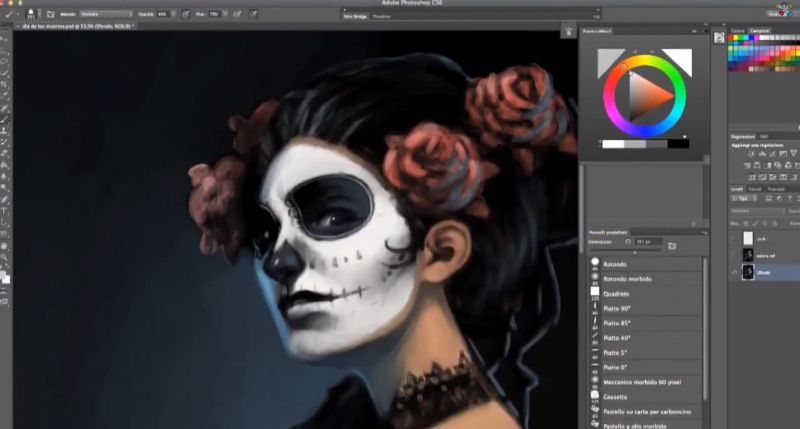The height and width of the screenshot is (429, 800).
Task: Select the Move tool
Action: point(4,40)
